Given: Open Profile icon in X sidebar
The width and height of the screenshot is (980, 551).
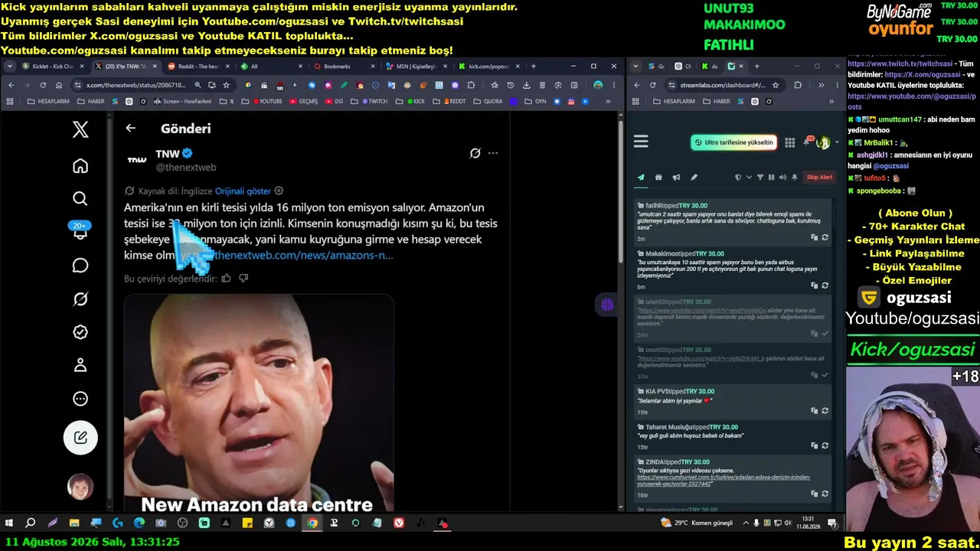Looking at the screenshot, I should [x=80, y=365].
